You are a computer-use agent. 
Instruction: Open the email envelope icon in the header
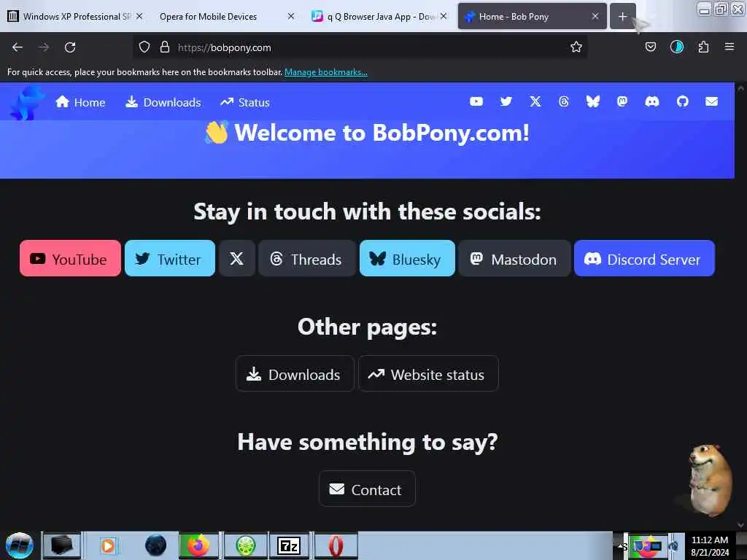711,101
